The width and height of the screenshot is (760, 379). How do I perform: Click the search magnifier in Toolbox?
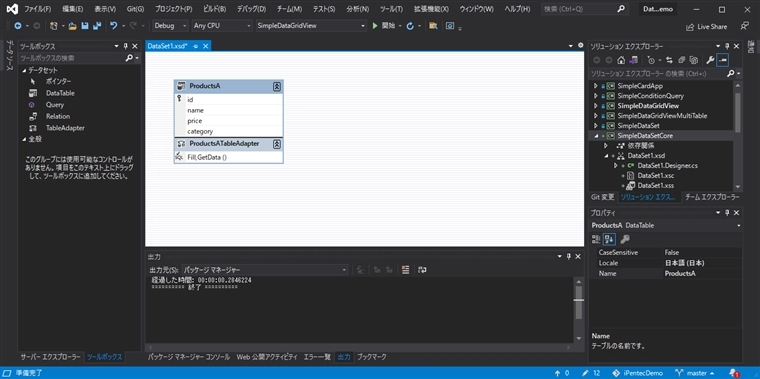(x=129, y=58)
